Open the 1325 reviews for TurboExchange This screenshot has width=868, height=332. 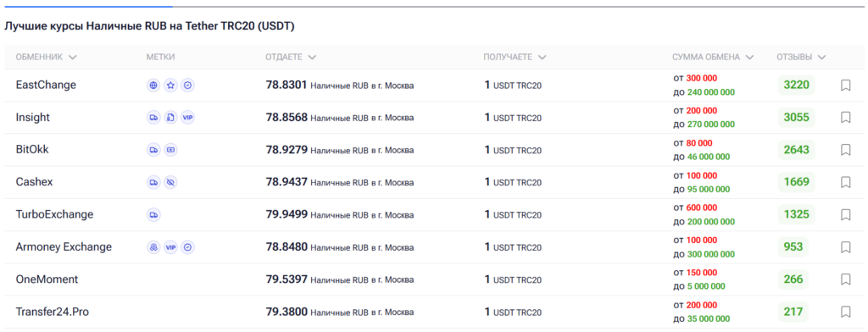[x=797, y=214]
